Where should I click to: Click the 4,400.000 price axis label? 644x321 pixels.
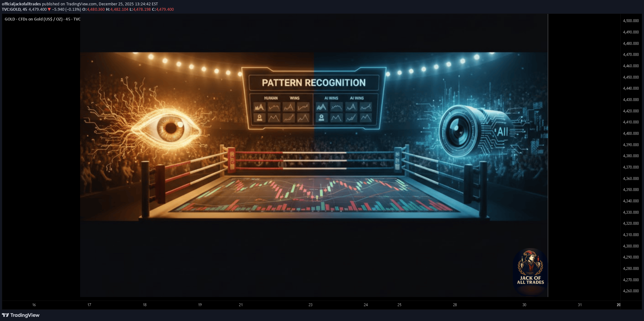[x=631, y=134]
